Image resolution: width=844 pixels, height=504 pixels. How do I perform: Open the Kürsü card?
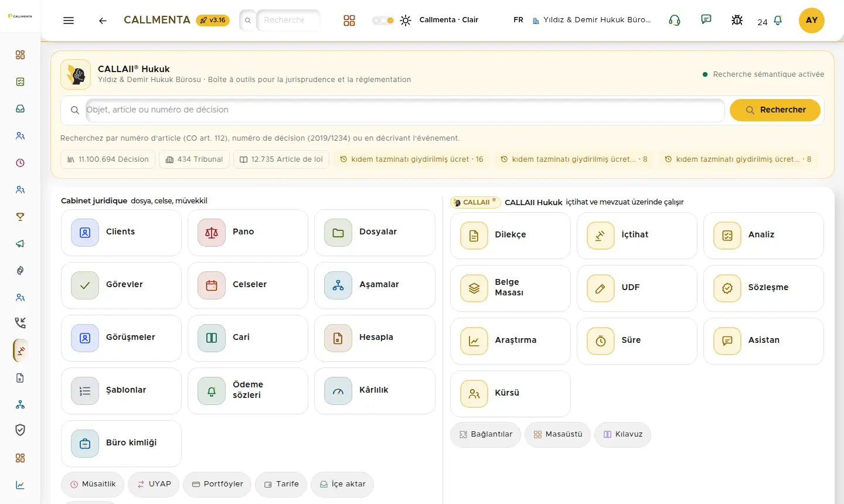[511, 394]
